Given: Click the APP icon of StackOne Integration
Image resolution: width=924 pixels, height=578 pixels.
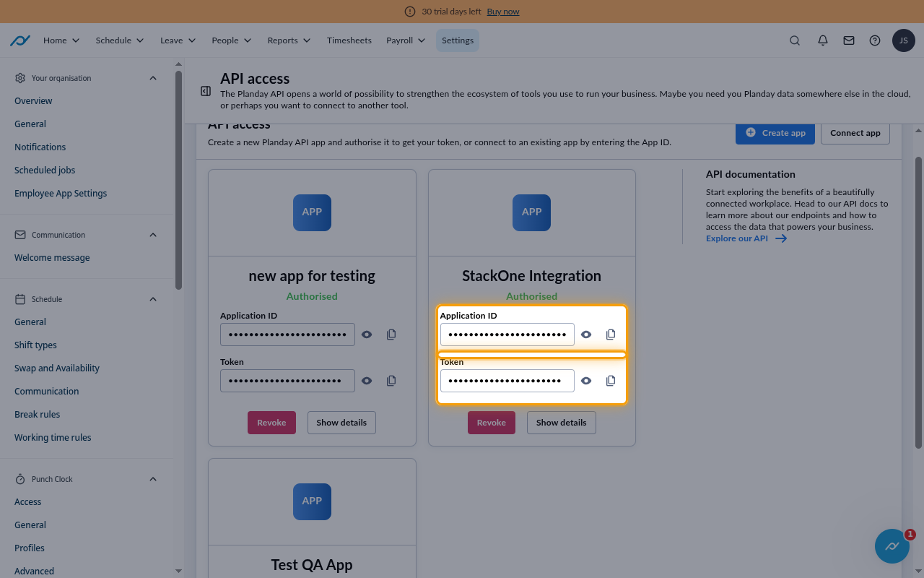Looking at the screenshot, I should 531,212.
